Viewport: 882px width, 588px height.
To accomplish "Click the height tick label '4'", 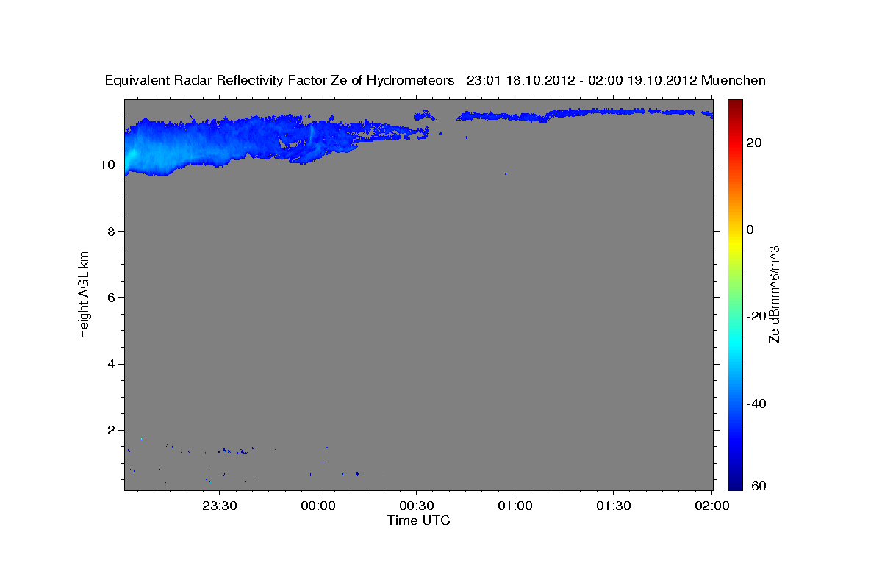I will [x=111, y=364].
